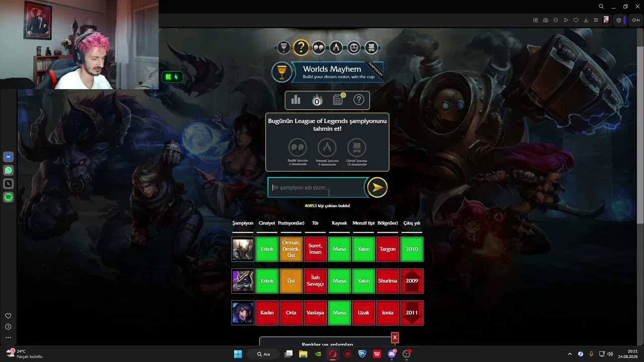
Task: Open X (Twitter) in the browser sidebar
Action: [9, 184]
